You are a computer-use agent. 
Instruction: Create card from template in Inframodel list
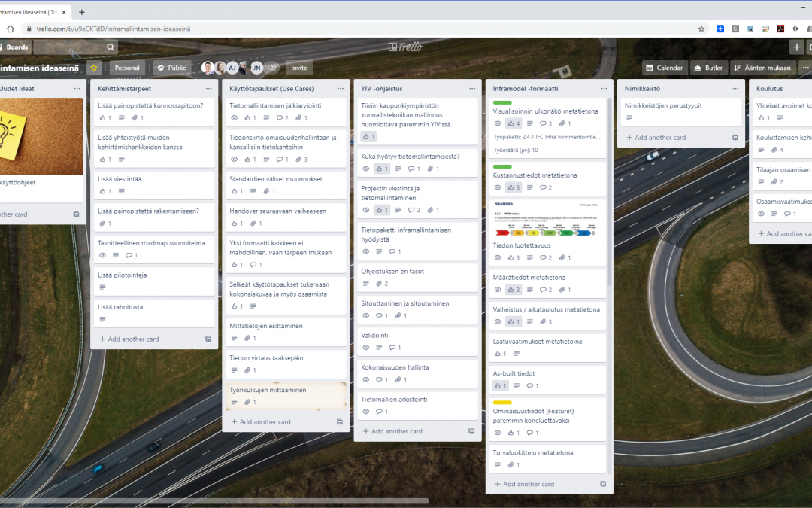click(603, 484)
